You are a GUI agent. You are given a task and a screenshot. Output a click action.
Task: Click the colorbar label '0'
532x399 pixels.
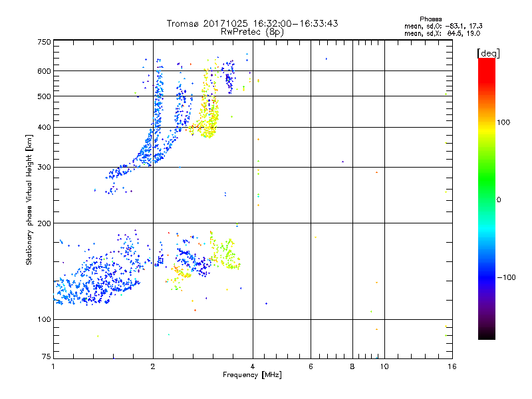(x=499, y=200)
